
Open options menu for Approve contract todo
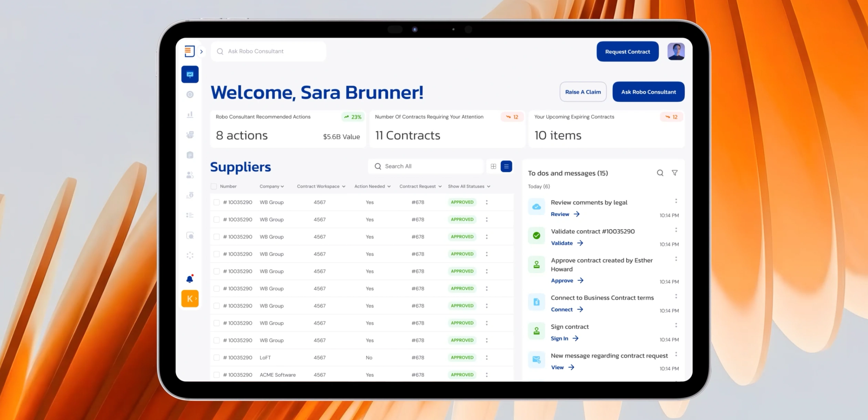(x=676, y=259)
